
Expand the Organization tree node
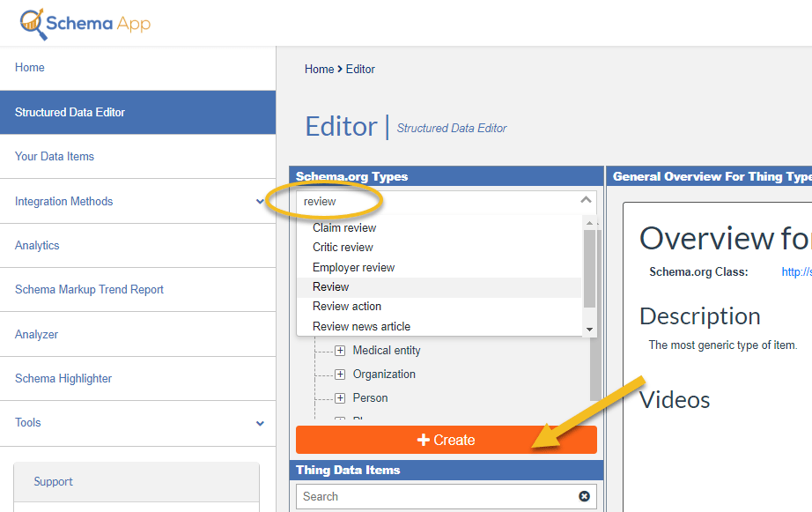tap(340, 375)
